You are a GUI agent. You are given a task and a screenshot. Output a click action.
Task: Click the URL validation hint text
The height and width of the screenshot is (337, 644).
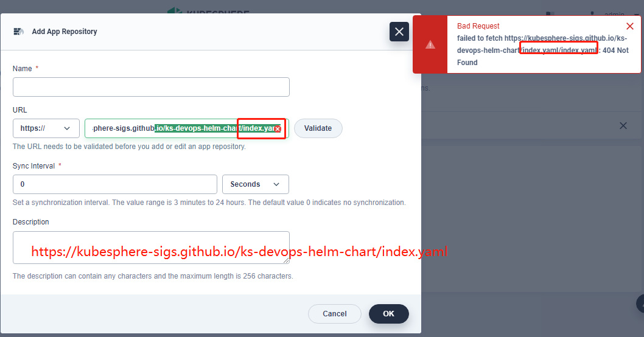pos(130,147)
